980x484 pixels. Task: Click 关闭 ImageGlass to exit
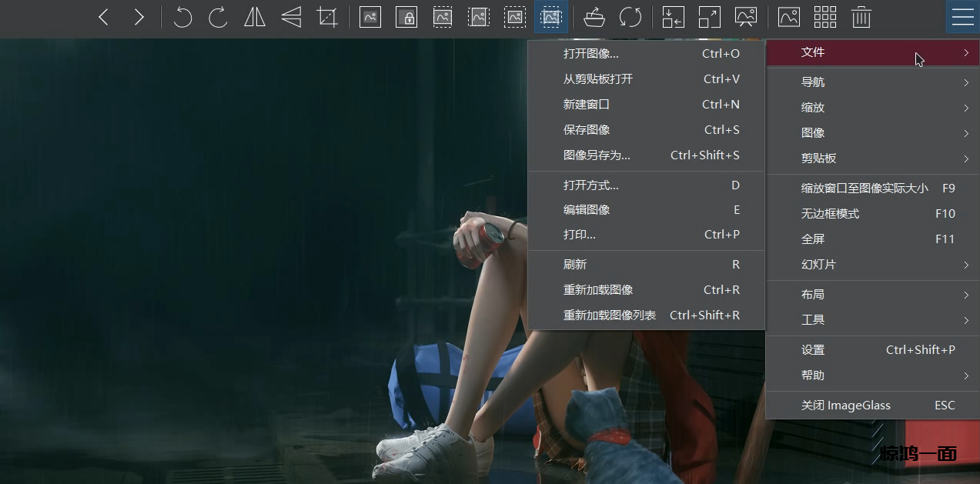tap(845, 406)
